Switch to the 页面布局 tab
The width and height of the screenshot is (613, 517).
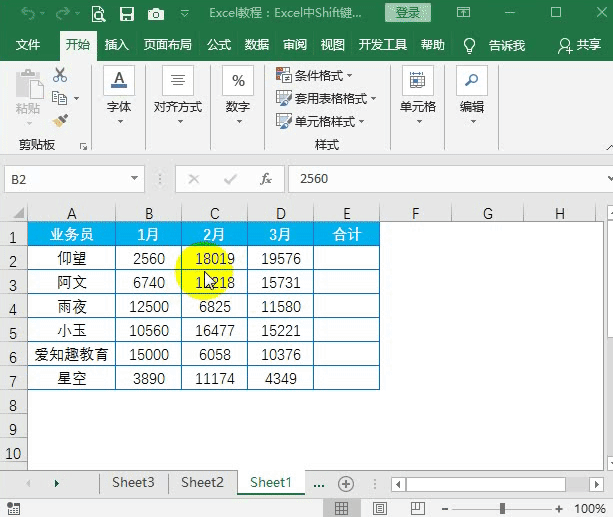(167, 45)
